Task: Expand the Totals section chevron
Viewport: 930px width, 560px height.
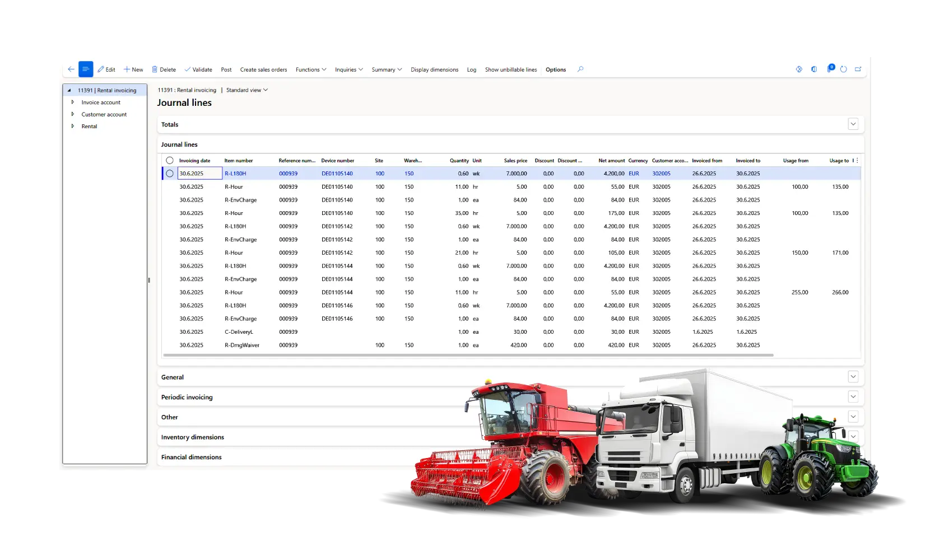Action: pyautogui.click(x=853, y=124)
